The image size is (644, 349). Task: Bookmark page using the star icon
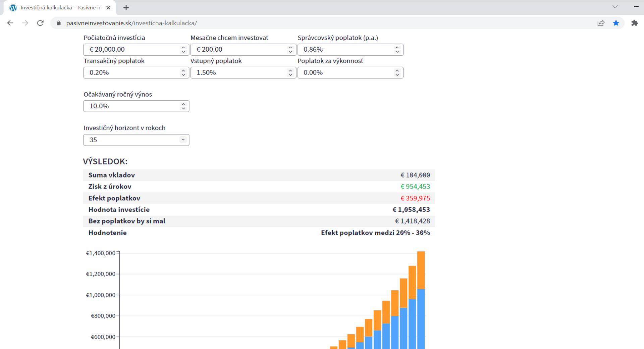pyautogui.click(x=616, y=23)
